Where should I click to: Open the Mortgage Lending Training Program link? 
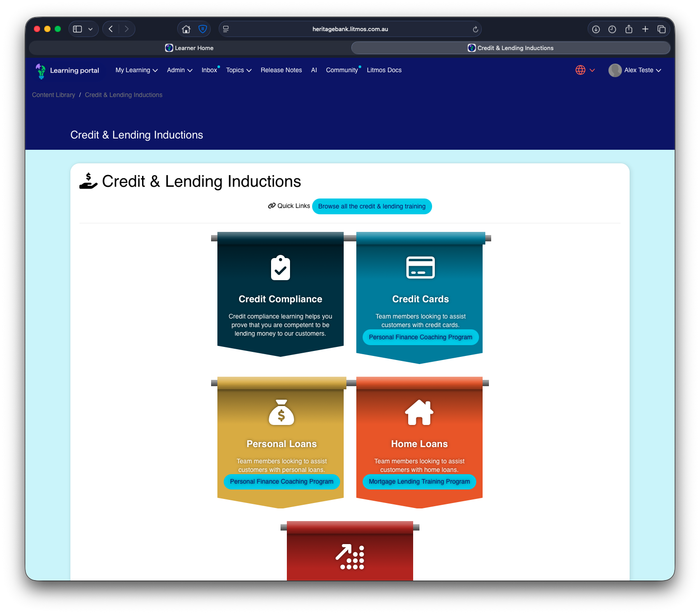pyautogui.click(x=419, y=481)
